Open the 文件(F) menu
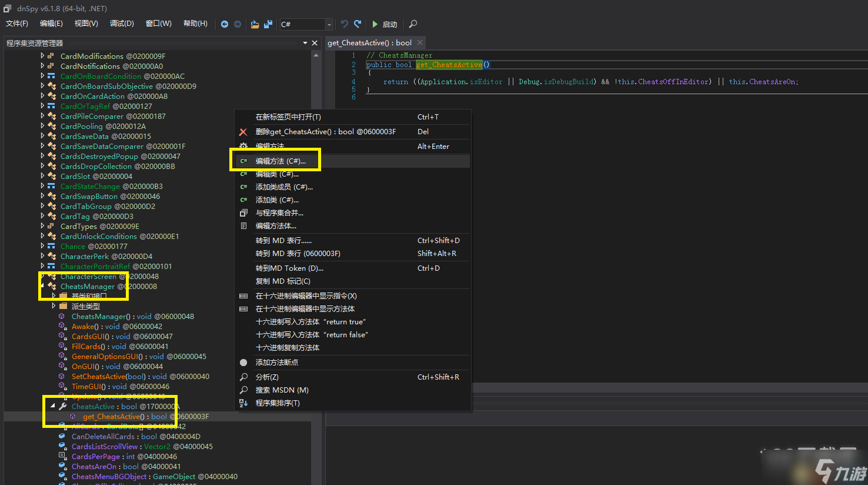 point(17,24)
